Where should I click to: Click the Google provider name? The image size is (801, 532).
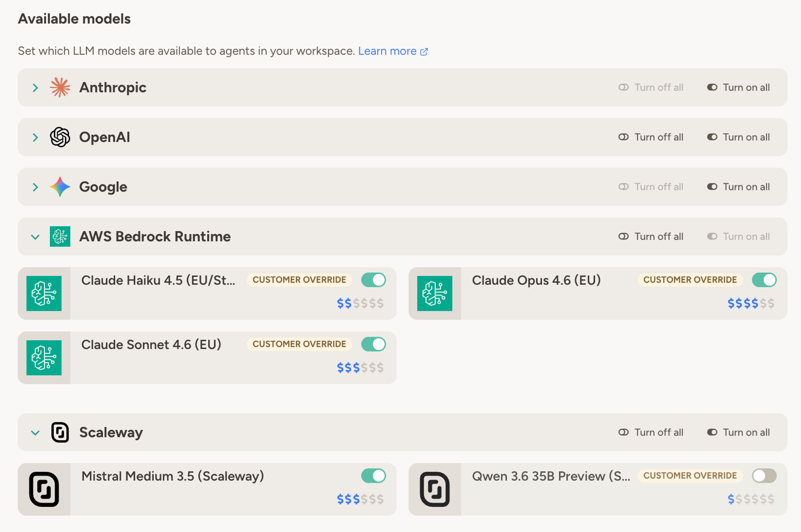[103, 187]
